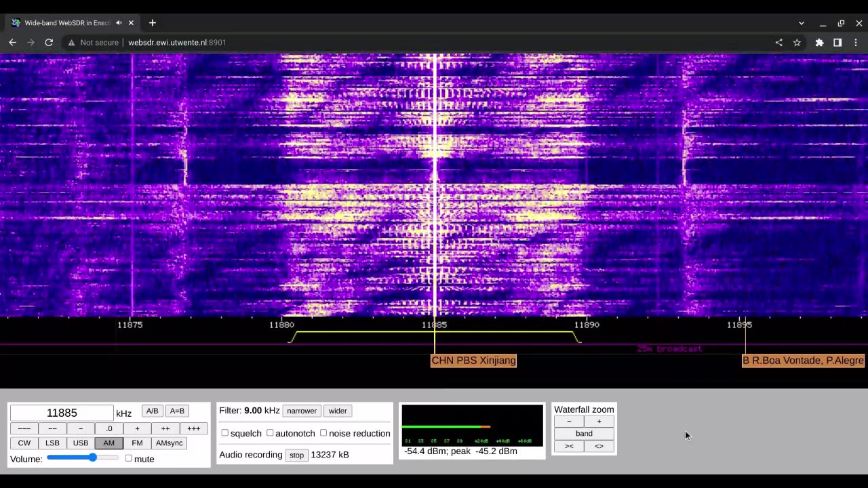The image size is (868, 488).
Task: Check the noise reduction option
Action: pos(323,433)
